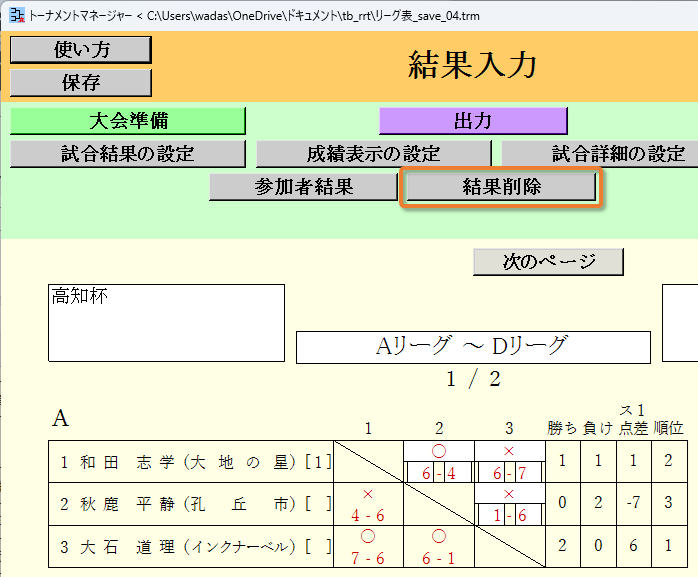Click the 点差 column header
The image size is (698, 577).
(633, 428)
